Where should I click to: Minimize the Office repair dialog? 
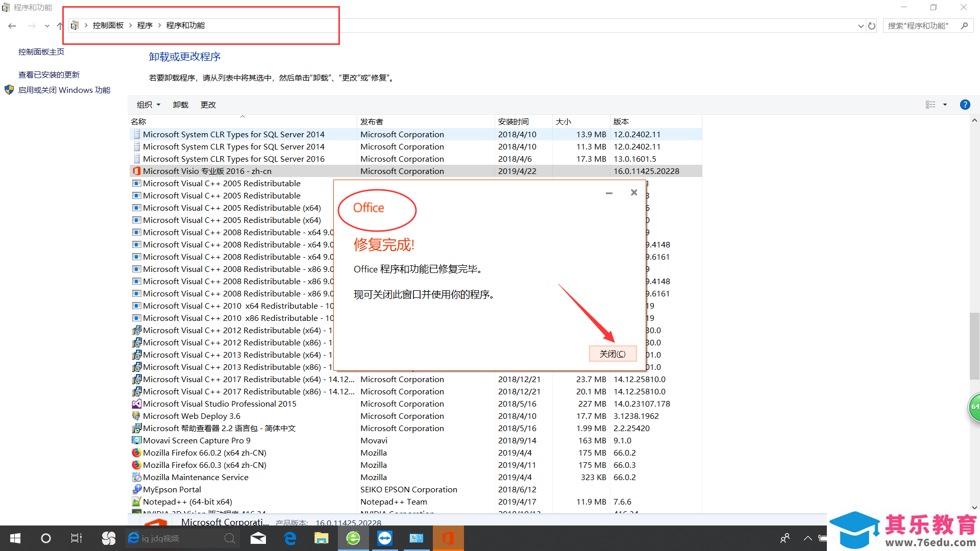[x=609, y=193]
